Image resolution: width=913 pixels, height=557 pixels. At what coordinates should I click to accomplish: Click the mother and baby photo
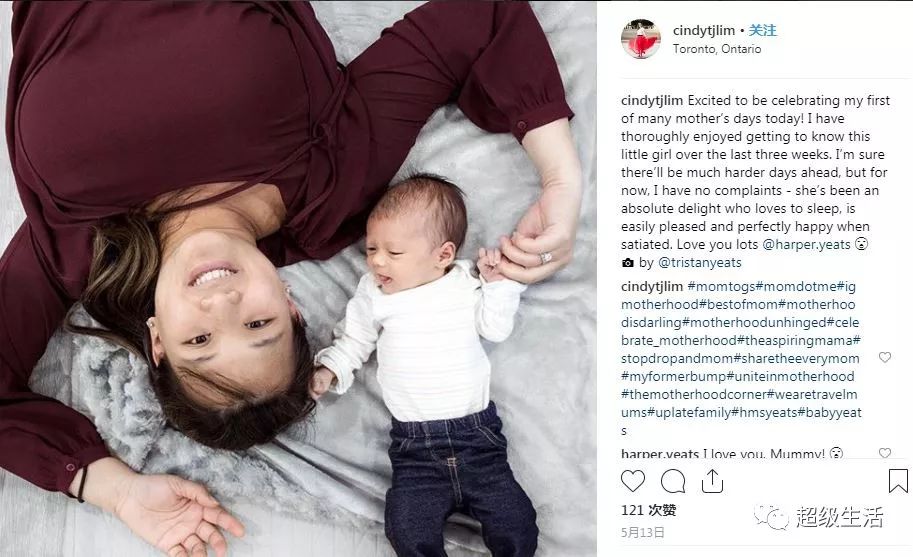pos(298,278)
